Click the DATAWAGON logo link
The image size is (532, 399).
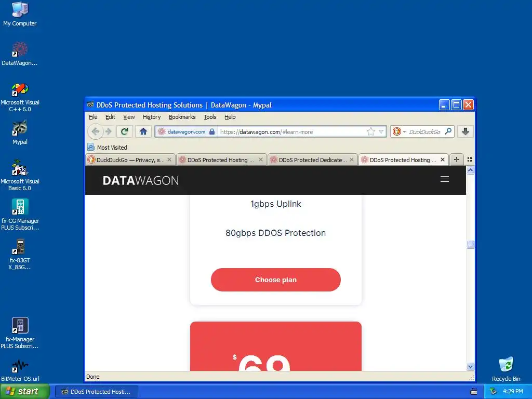click(140, 180)
